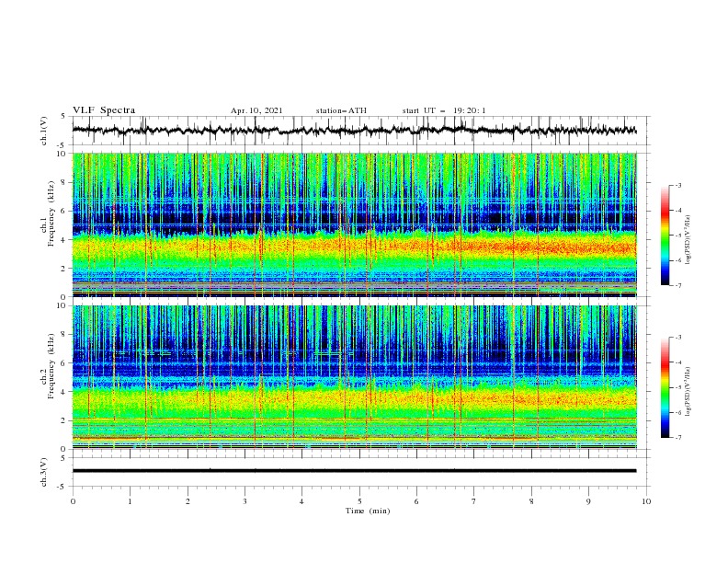Image resolution: width=728 pixels, height=563 pixels.
Task: Click the ch.1 voltage waveform trace
Action: (354, 131)
